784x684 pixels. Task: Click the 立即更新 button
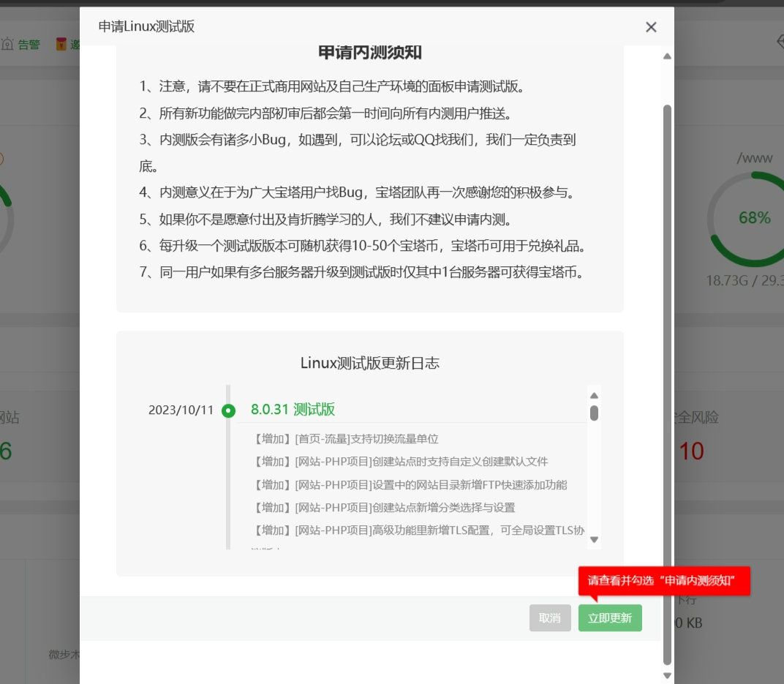click(610, 618)
